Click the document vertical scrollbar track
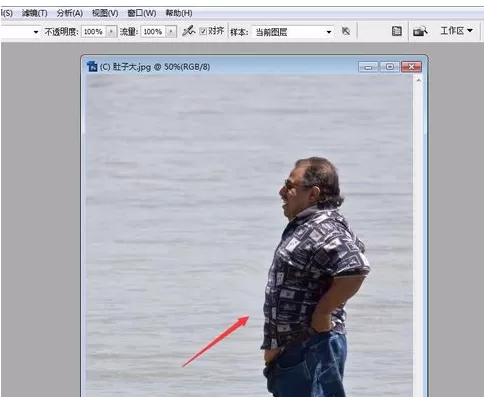This screenshot has width=484, height=397. coord(418,240)
